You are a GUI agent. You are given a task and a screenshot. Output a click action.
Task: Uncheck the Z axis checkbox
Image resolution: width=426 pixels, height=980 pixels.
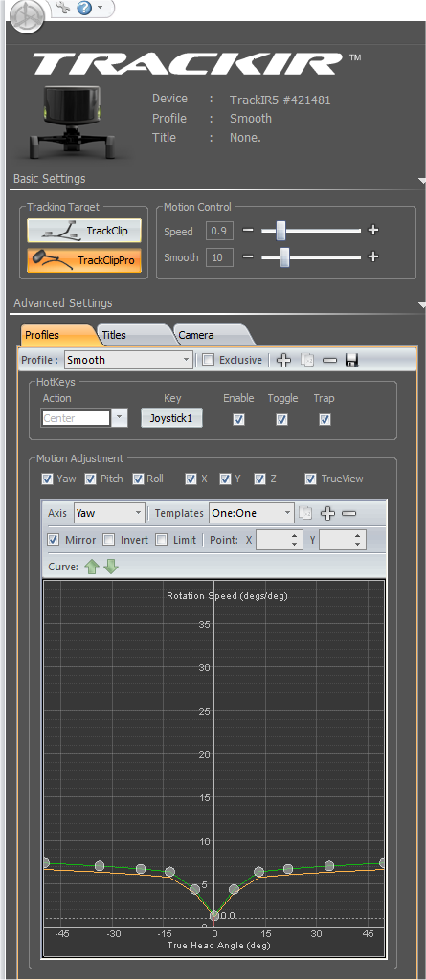259,479
